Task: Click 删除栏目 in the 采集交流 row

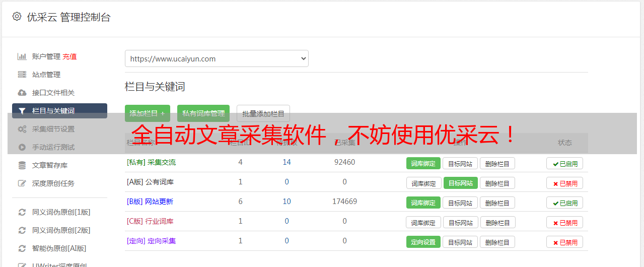Action: pyautogui.click(x=497, y=163)
